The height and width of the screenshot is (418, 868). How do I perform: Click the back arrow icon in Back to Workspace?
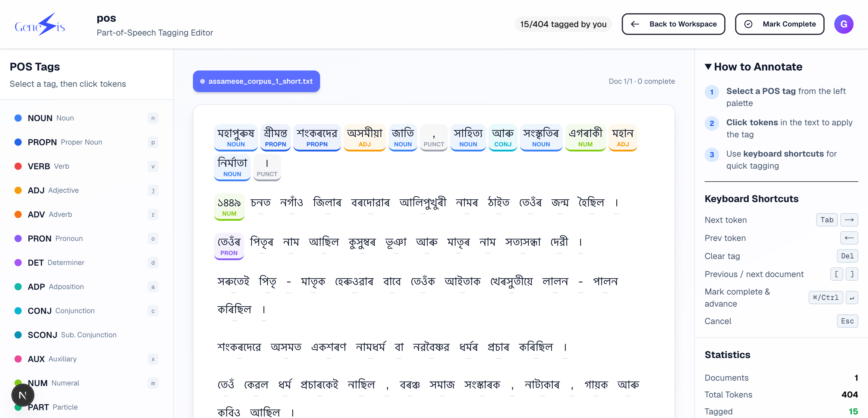[635, 24]
